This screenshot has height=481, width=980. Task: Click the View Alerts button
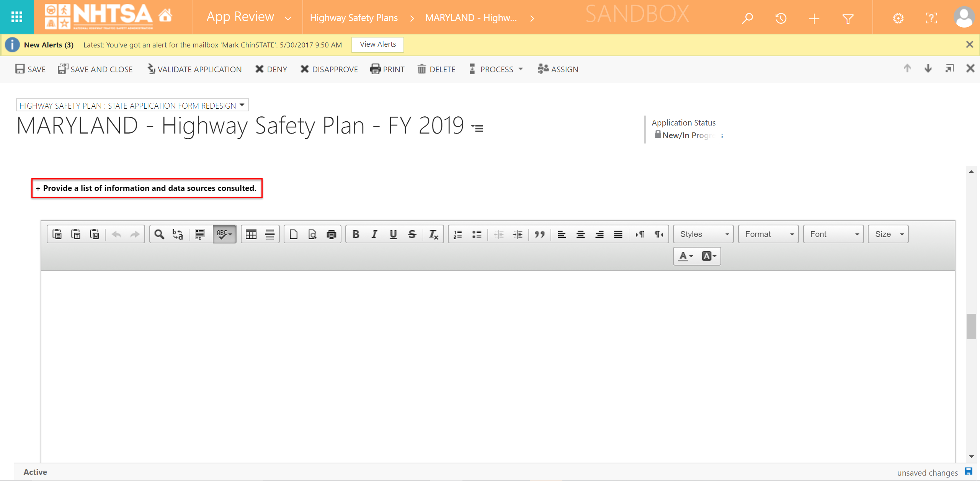coord(378,44)
